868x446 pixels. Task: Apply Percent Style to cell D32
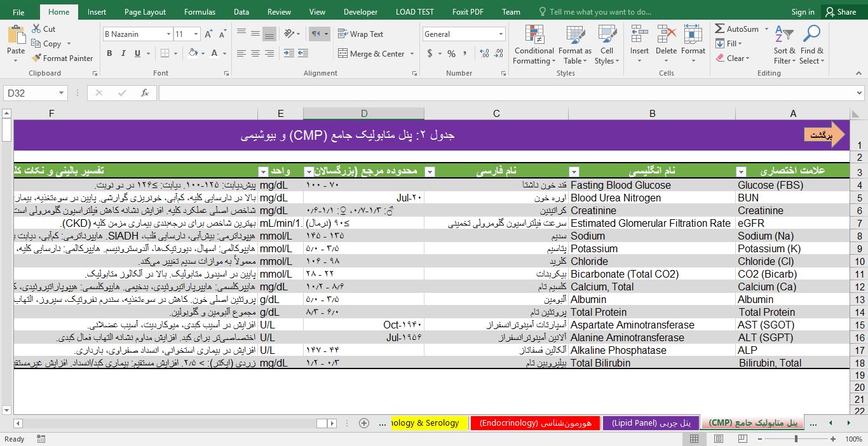tap(451, 53)
